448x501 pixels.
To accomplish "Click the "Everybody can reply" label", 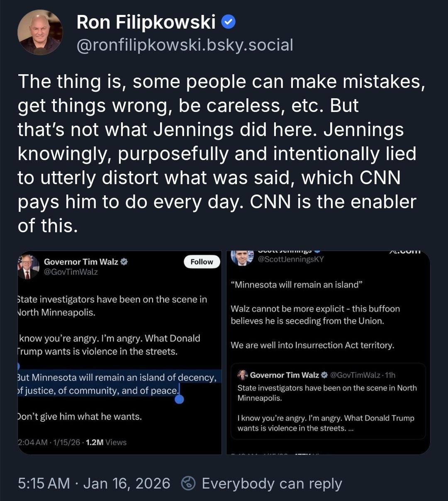I will [272, 483].
